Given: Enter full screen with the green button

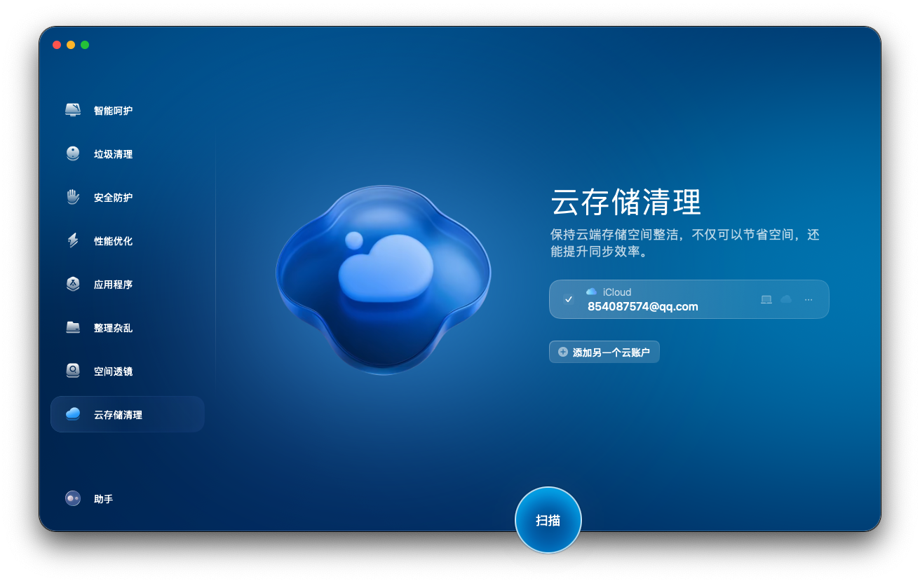Looking at the screenshot, I should point(85,45).
